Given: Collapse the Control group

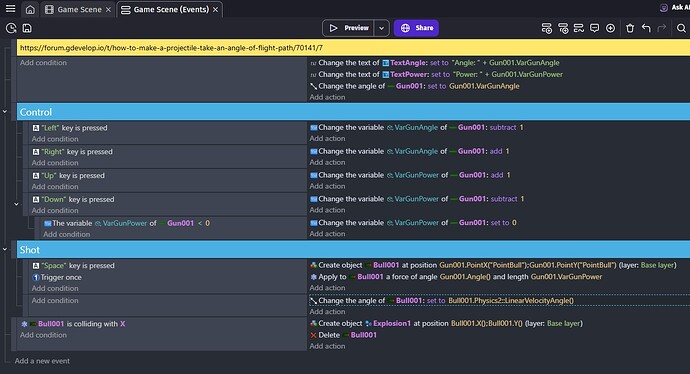Looking at the screenshot, I should pos(5,112).
